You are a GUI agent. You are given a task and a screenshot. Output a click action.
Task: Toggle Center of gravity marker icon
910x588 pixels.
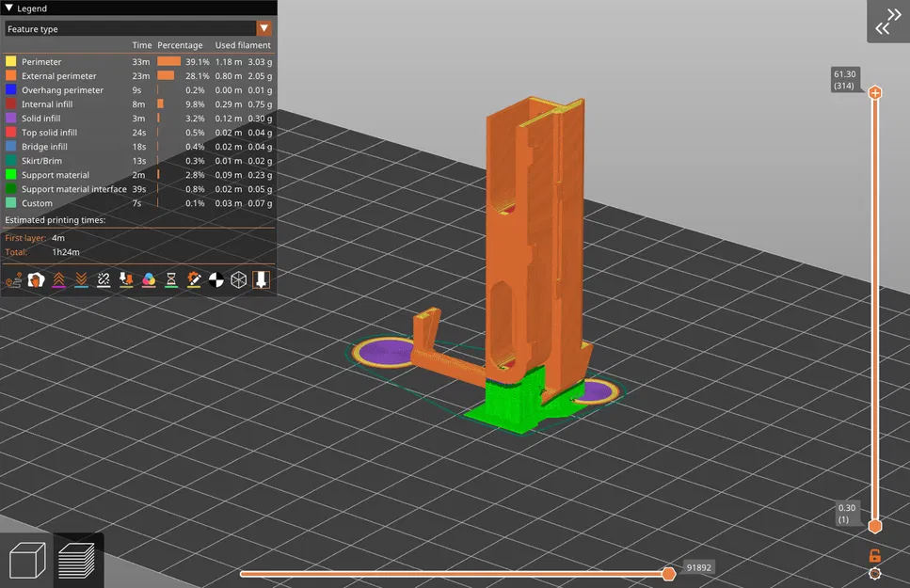(216, 280)
